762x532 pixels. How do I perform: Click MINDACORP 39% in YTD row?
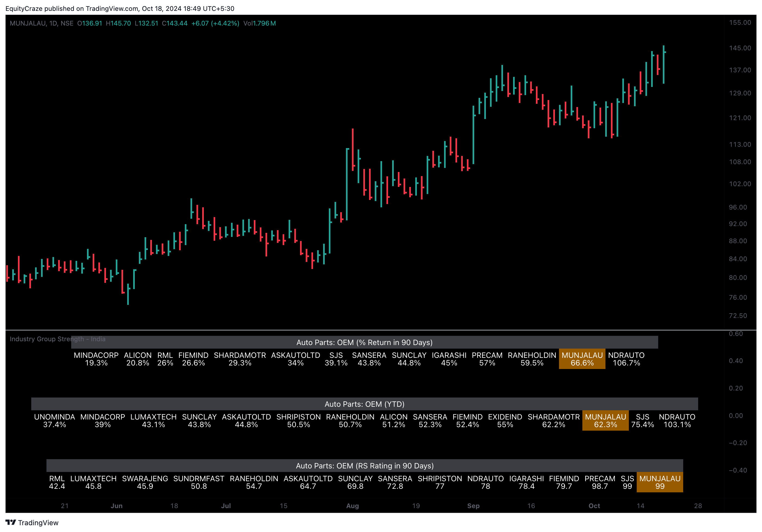pyautogui.click(x=102, y=421)
